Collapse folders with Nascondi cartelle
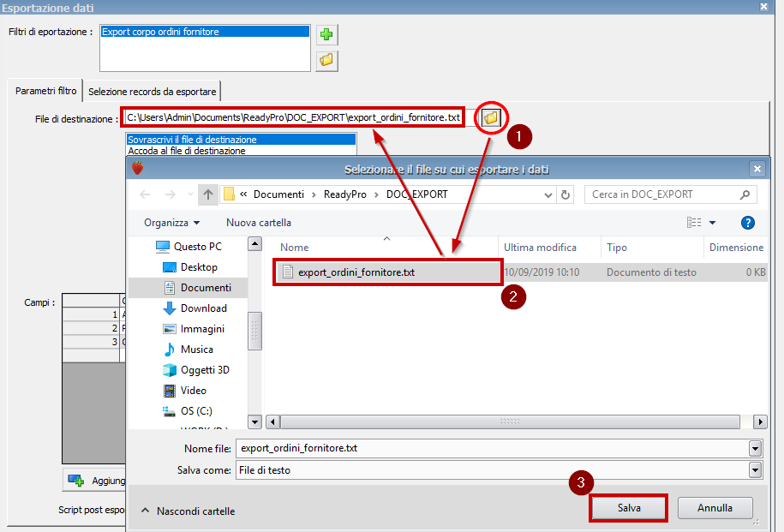This screenshot has width=784, height=532. [187, 511]
